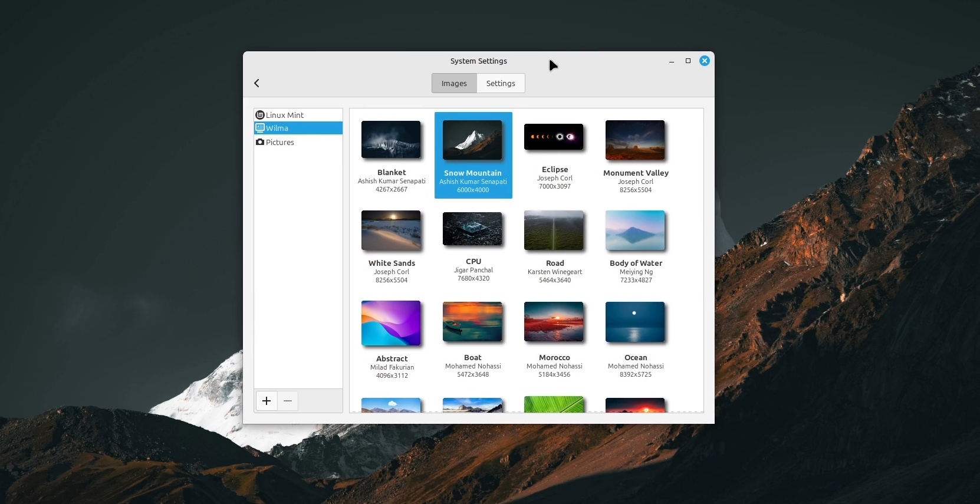The image size is (980, 504).
Task: Click the 'System Settings' window title
Action: [x=479, y=61]
